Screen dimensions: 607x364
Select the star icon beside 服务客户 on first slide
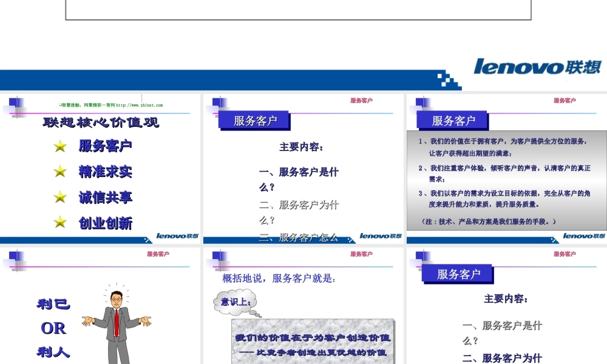tap(59, 146)
